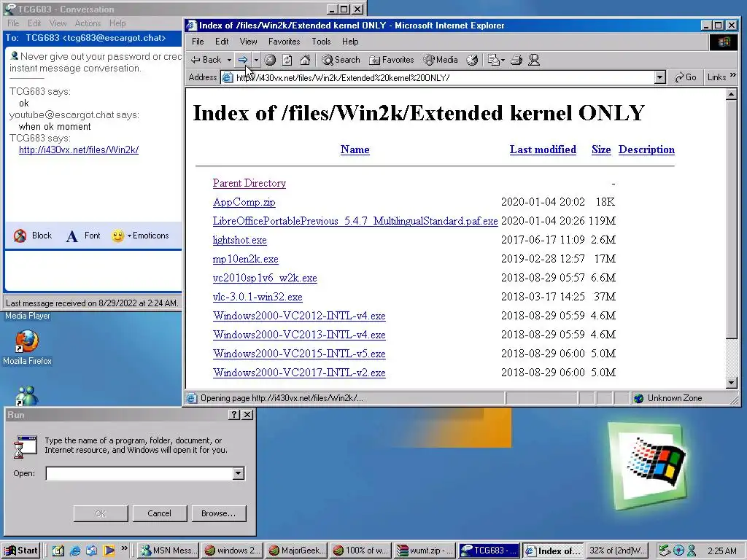Open Mozilla Firefox desktop shortcut
This screenshot has height=560, width=747.
coord(27,348)
